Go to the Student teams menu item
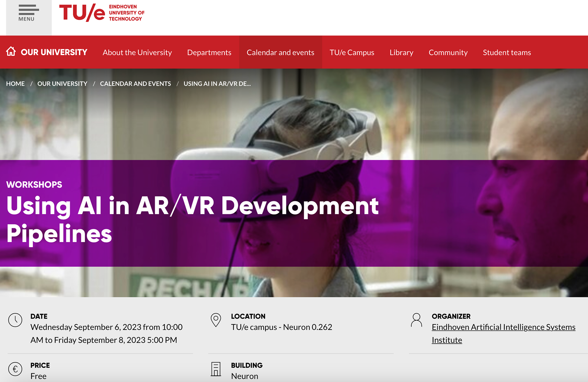The height and width of the screenshot is (382, 588). [x=507, y=52]
